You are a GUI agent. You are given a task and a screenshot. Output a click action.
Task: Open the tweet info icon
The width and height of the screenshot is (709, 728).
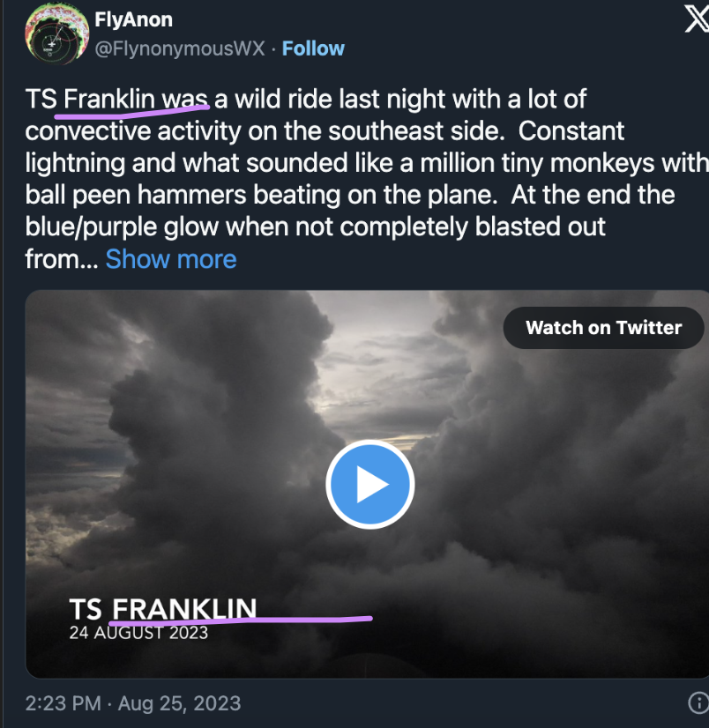[x=698, y=702]
